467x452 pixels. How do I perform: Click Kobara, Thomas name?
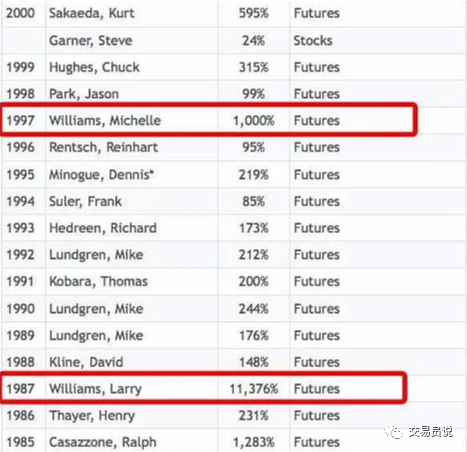coord(98,282)
